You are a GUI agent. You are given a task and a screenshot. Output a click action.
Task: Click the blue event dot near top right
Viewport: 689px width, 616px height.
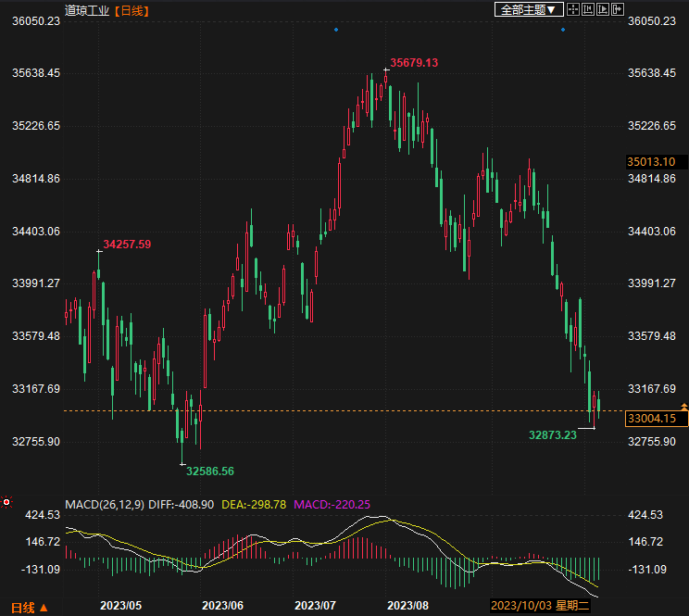(563, 30)
